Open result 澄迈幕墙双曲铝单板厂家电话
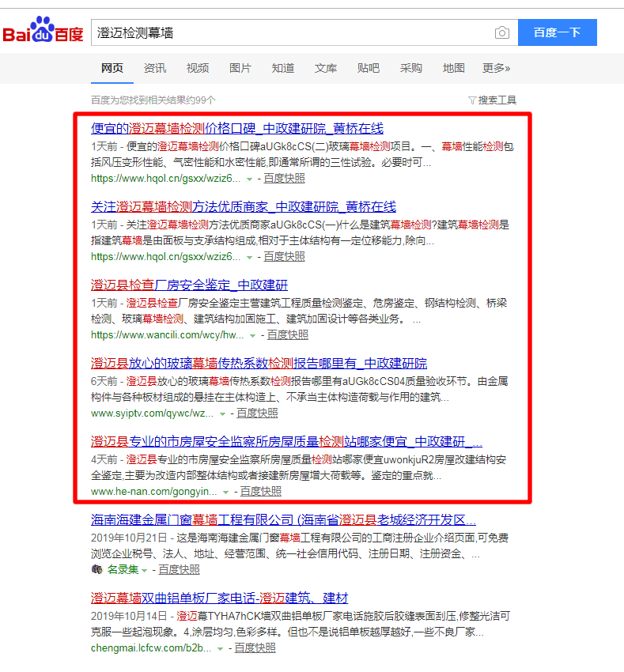The height and width of the screenshot is (672, 624). click(x=220, y=598)
